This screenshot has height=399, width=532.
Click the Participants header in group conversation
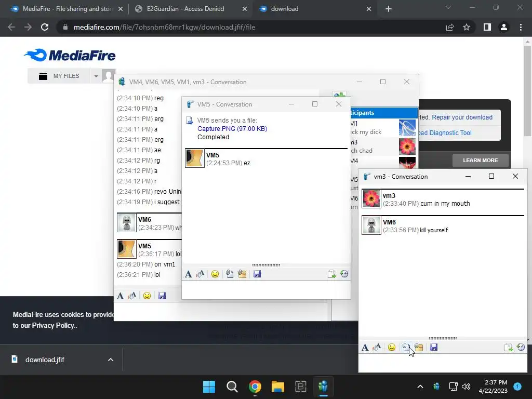[x=383, y=113]
